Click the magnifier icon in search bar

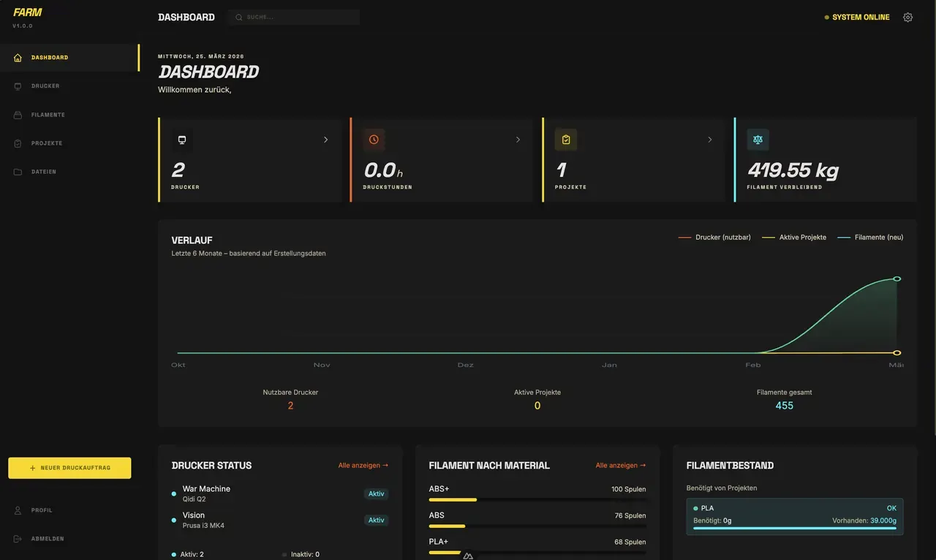tap(239, 18)
